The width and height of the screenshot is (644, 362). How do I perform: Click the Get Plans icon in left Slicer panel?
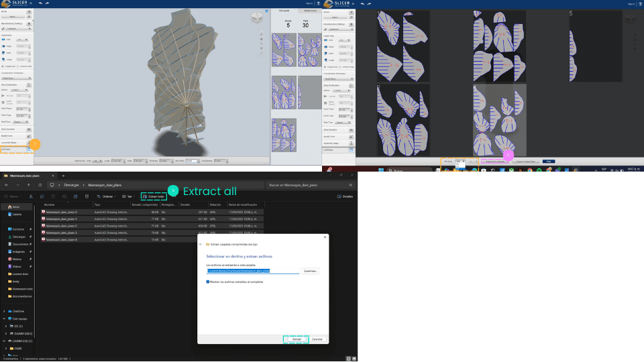[29, 149]
